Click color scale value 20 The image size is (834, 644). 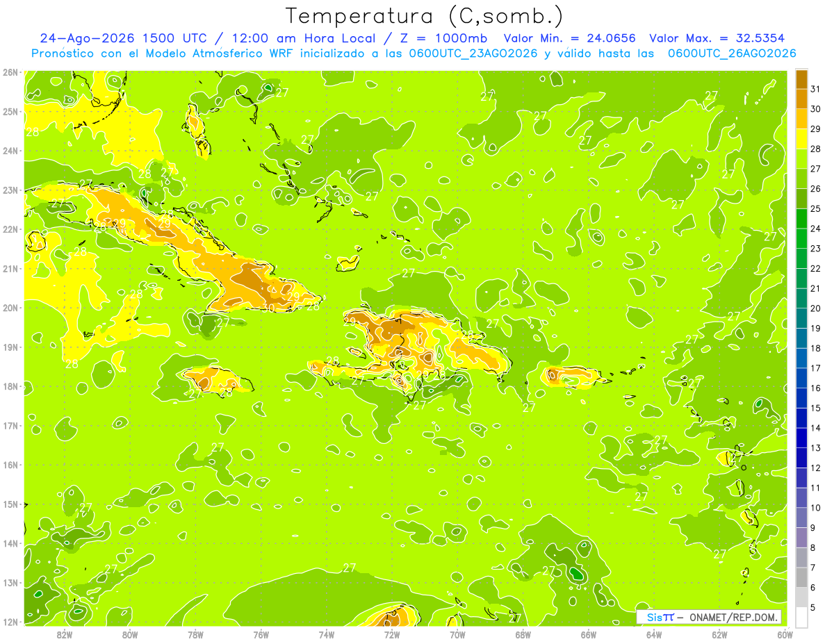(x=816, y=308)
